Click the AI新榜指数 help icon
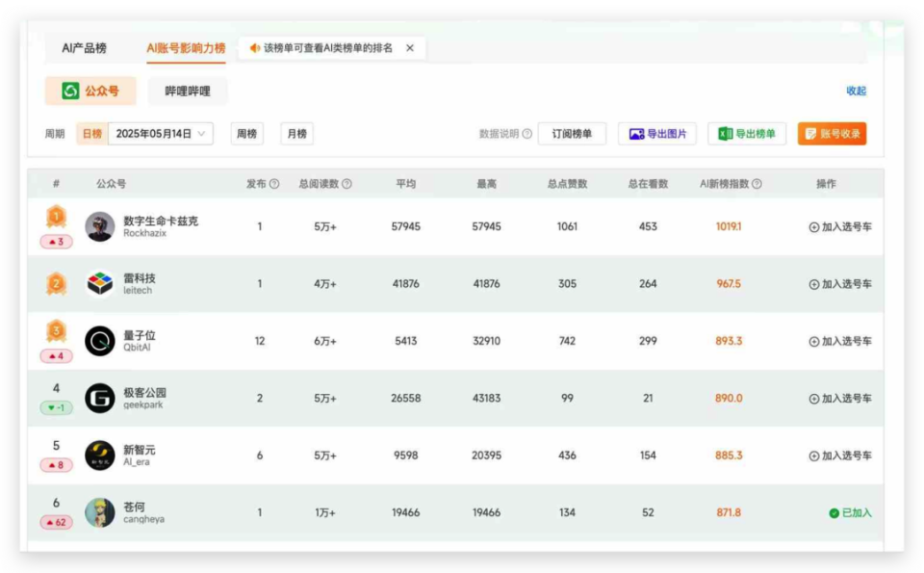Image resolution: width=924 pixels, height=573 pixels. (757, 184)
